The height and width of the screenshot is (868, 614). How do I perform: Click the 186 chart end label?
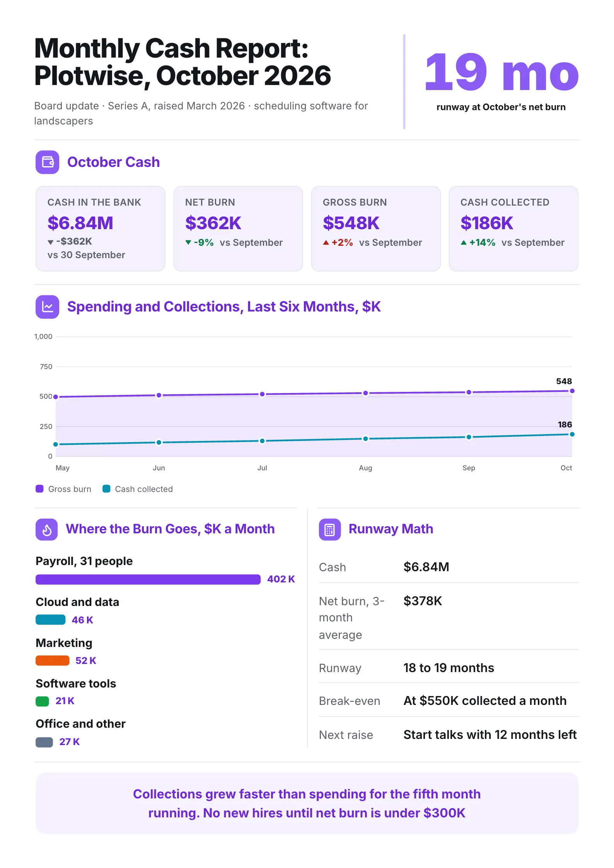point(565,424)
